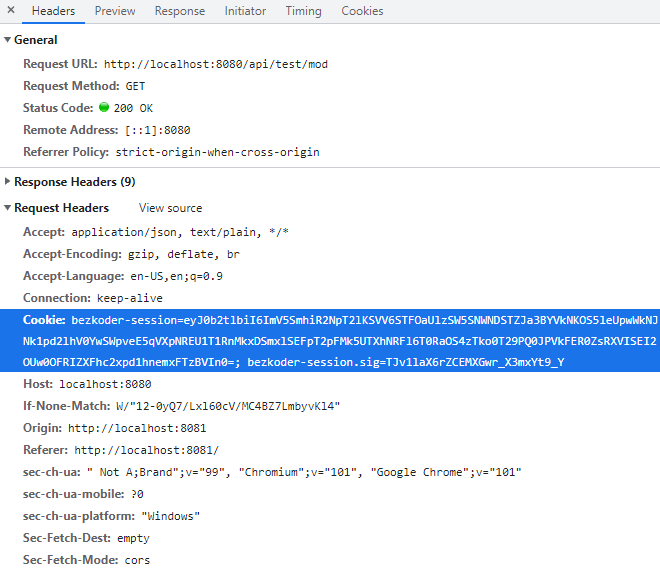Switch to the Cookies tab

tap(362, 11)
